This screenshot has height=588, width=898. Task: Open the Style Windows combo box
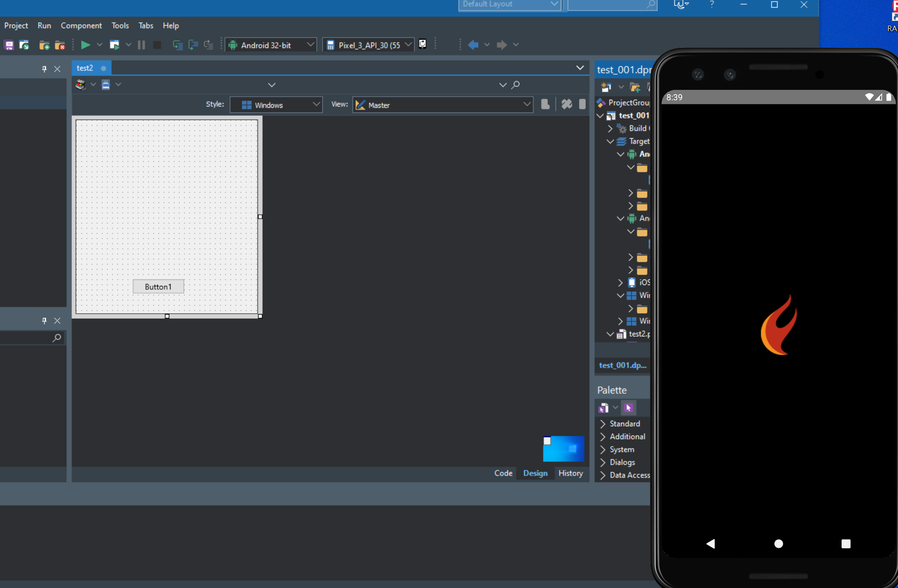pyautogui.click(x=276, y=105)
